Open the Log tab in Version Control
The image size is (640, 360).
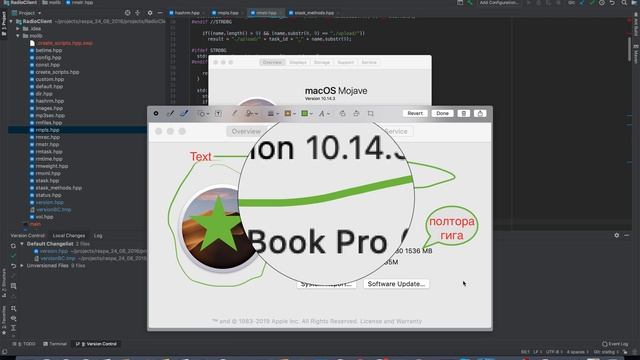coord(98,236)
